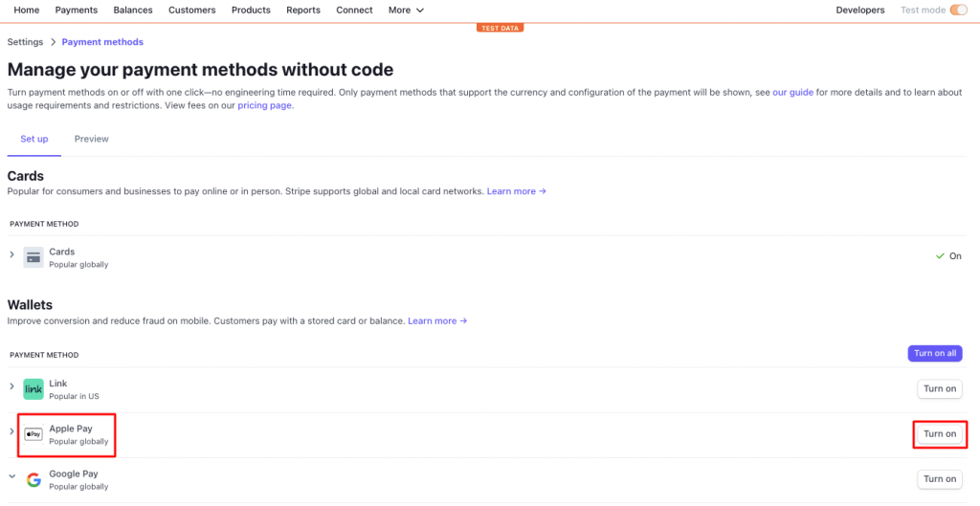The image size is (980, 506).
Task: Expand the Link row chevron
Action: tap(11, 386)
